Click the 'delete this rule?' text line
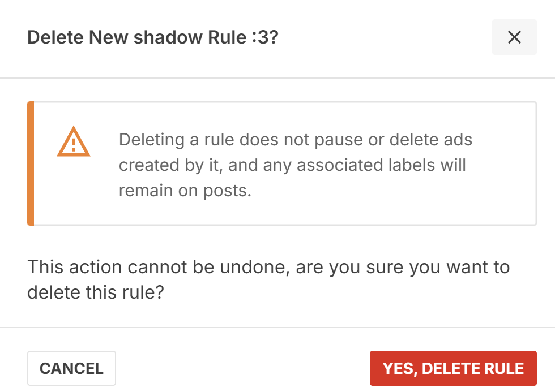Screen dimensions: 555x392 click(96, 292)
